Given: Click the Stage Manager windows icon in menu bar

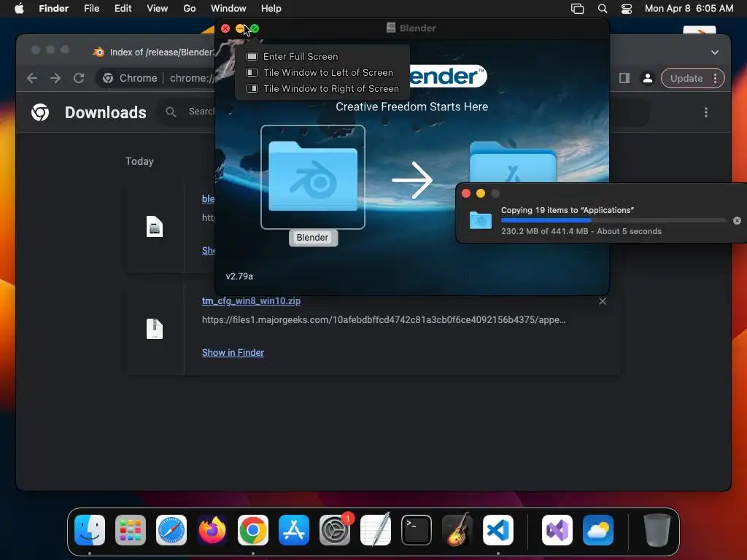Looking at the screenshot, I should coord(578,9).
